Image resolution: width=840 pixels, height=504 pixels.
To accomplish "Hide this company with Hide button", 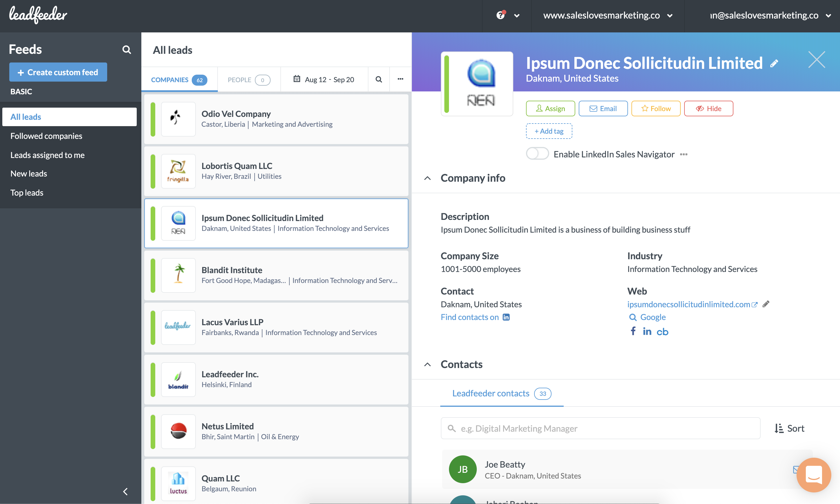I will coord(708,108).
